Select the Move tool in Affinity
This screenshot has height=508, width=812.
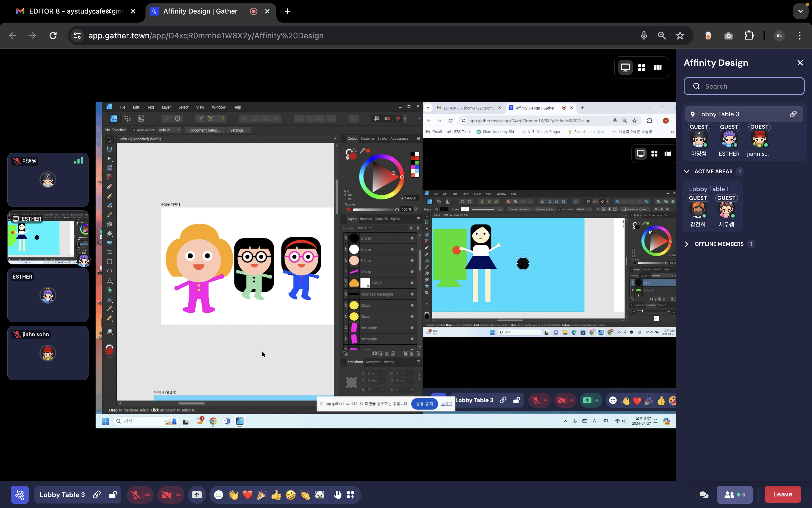(109, 139)
